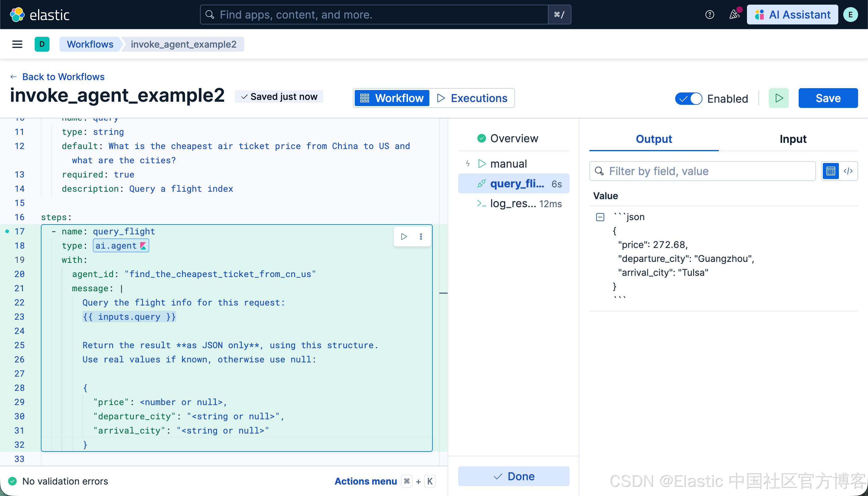Viewport: 868px width, 496px height.
Task: Open the log_res step in list
Action: [514, 204]
